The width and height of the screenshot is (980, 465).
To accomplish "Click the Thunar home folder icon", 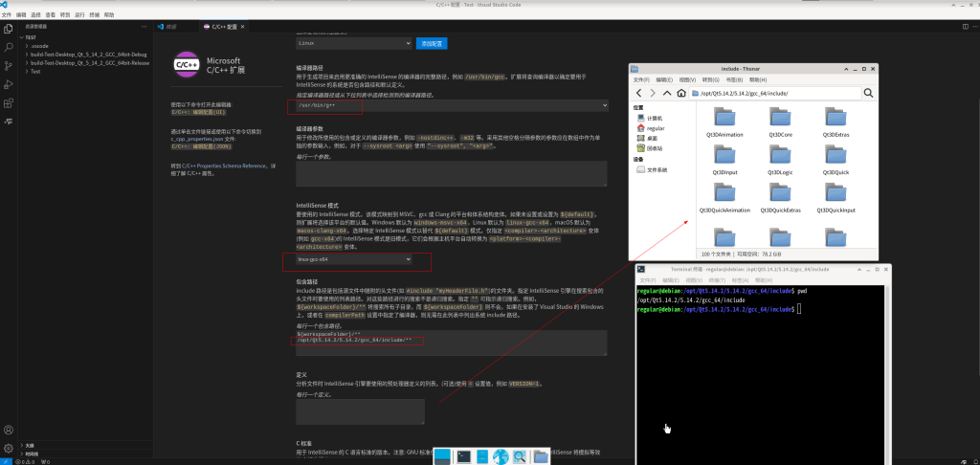I will coord(680,93).
